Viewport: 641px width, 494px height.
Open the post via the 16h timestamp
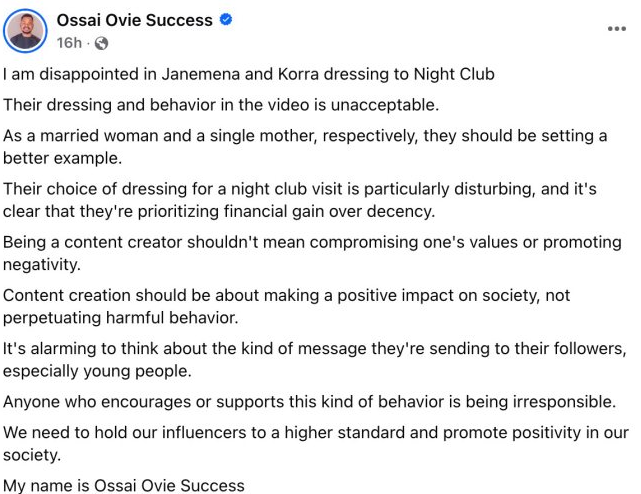click(x=69, y=43)
